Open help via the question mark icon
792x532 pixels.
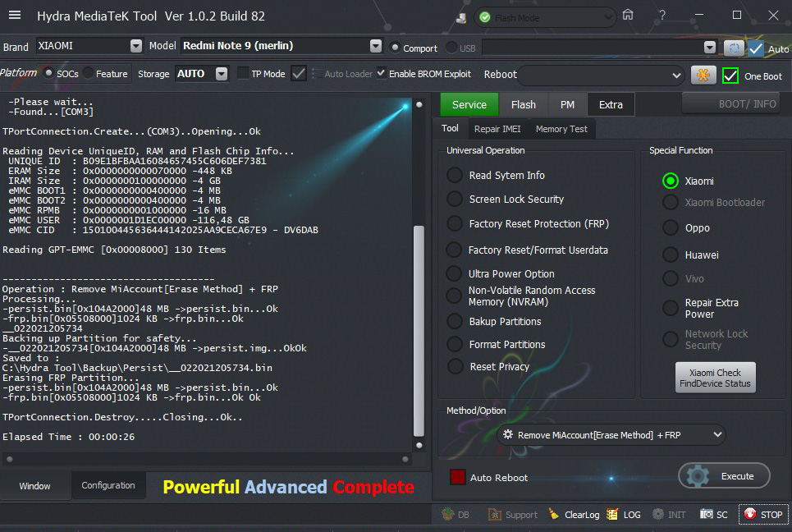point(662,15)
